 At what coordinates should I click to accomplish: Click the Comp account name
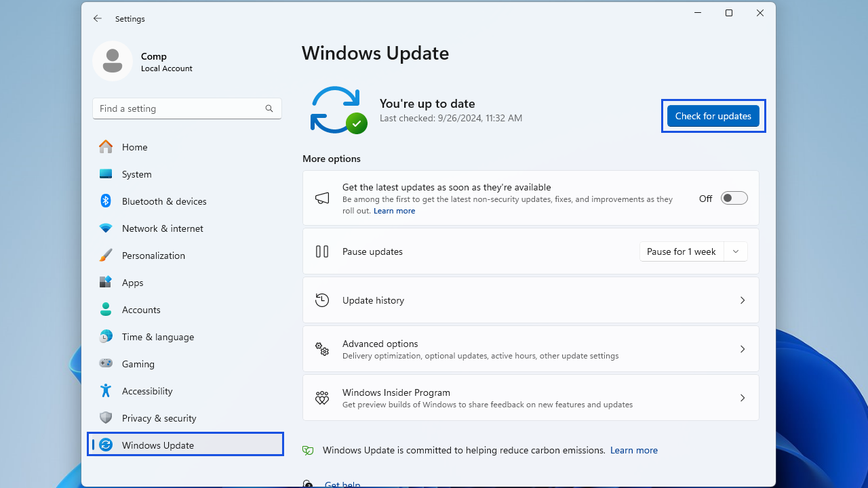tap(154, 56)
